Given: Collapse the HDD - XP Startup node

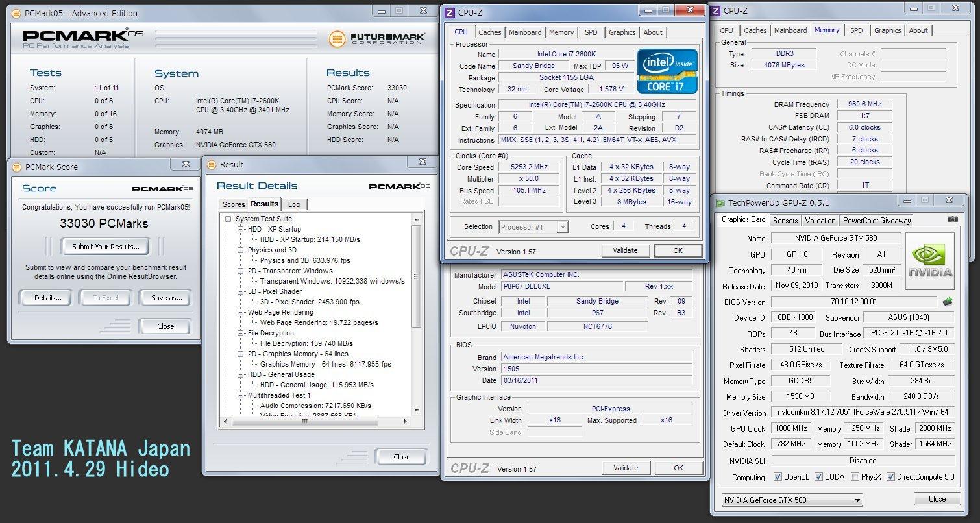Looking at the screenshot, I should [241, 230].
